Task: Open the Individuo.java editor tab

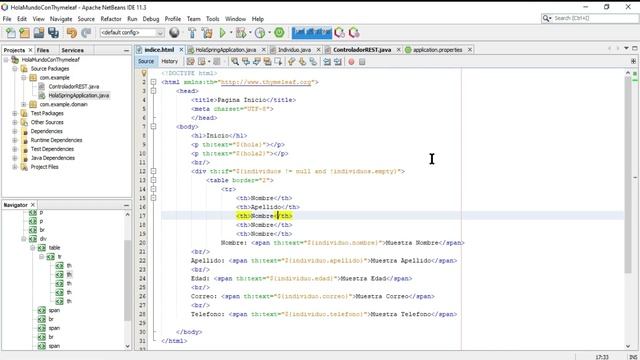Action: coord(294,50)
